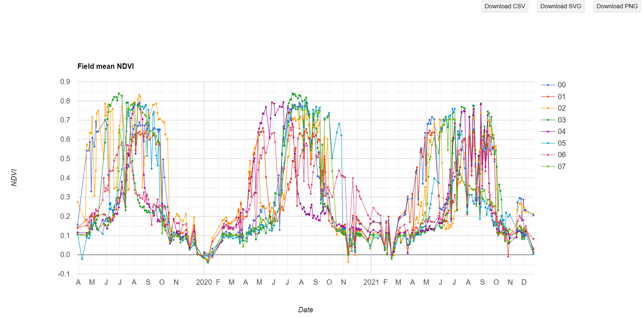
Task: Click the 0.9 y-axis tick label
Action: [x=65, y=82]
